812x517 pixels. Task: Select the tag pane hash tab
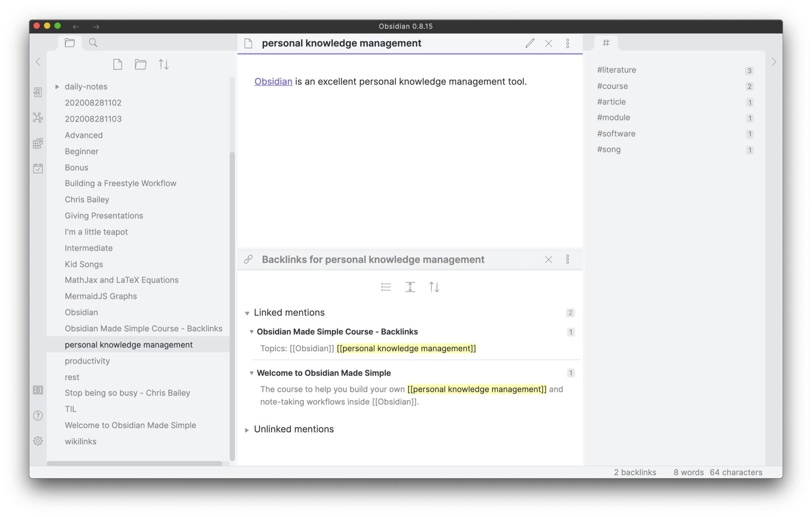(x=606, y=43)
